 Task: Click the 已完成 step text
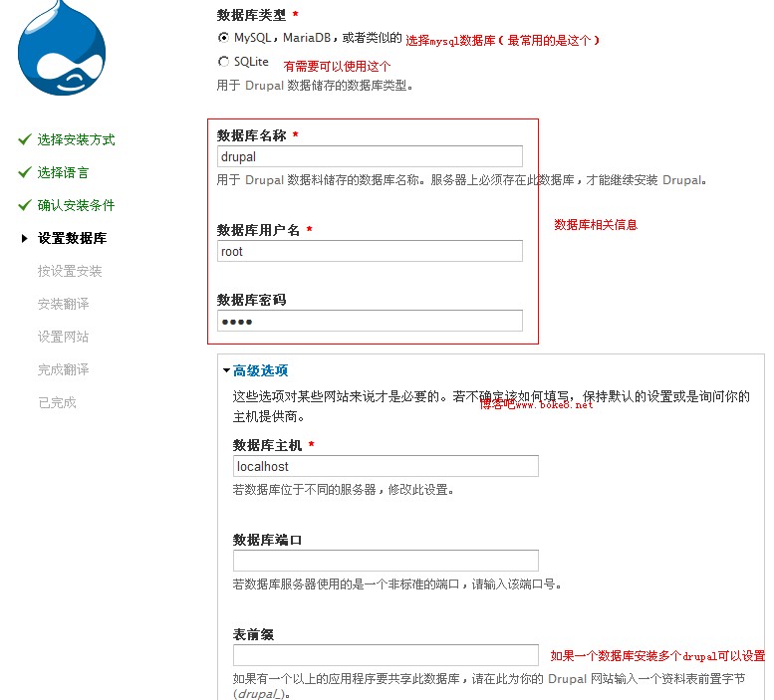pos(57,402)
